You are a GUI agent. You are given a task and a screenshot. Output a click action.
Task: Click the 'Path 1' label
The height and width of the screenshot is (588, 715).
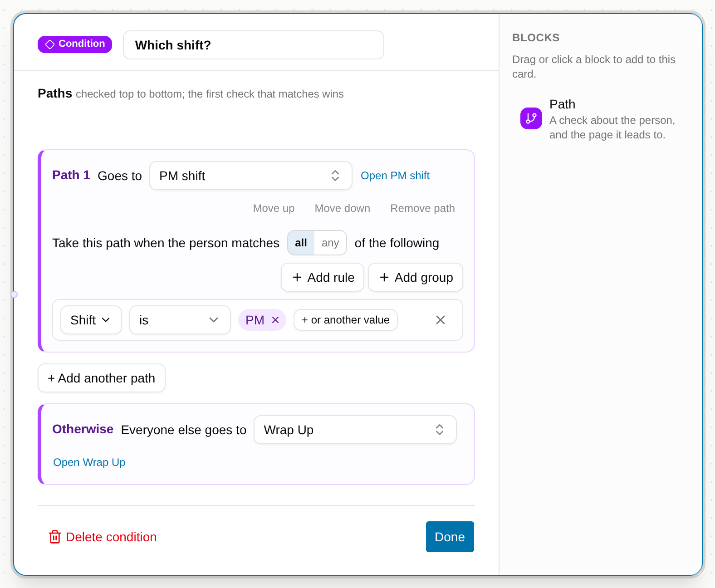[x=71, y=175]
